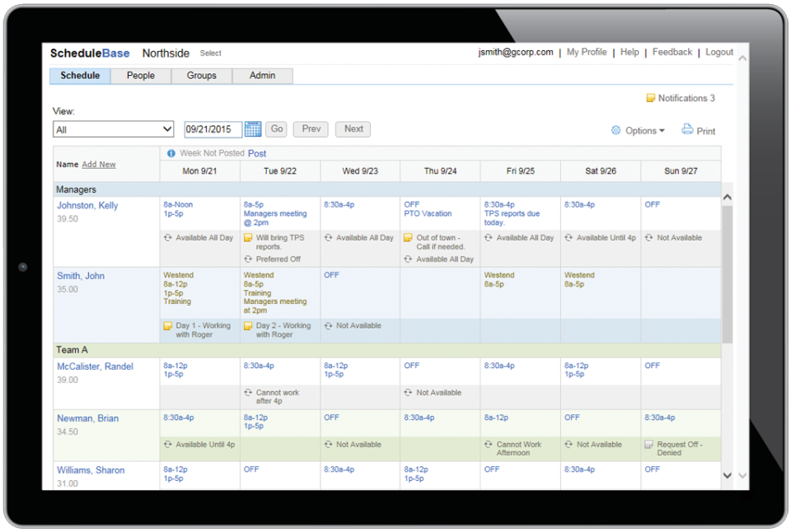Open the calendar date picker icon
The width and height of the screenshot is (791, 532).
click(x=253, y=129)
